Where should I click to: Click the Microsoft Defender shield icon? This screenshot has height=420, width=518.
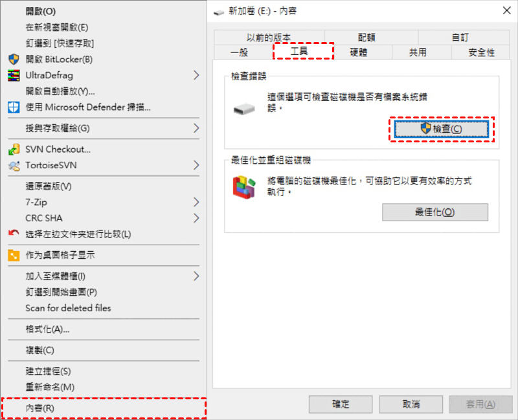tap(14, 107)
